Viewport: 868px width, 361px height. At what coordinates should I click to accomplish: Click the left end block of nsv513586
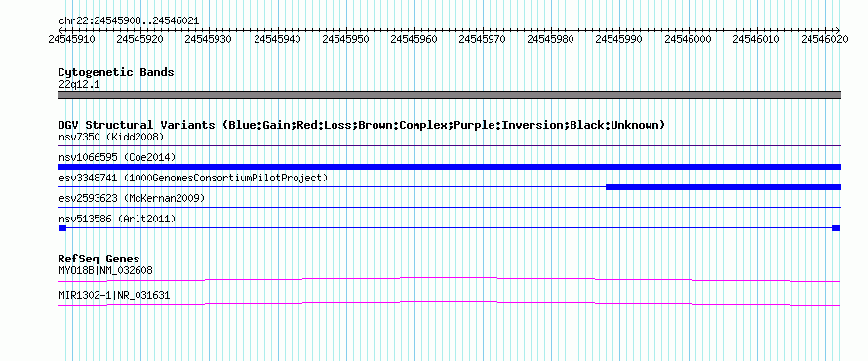(62, 228)
